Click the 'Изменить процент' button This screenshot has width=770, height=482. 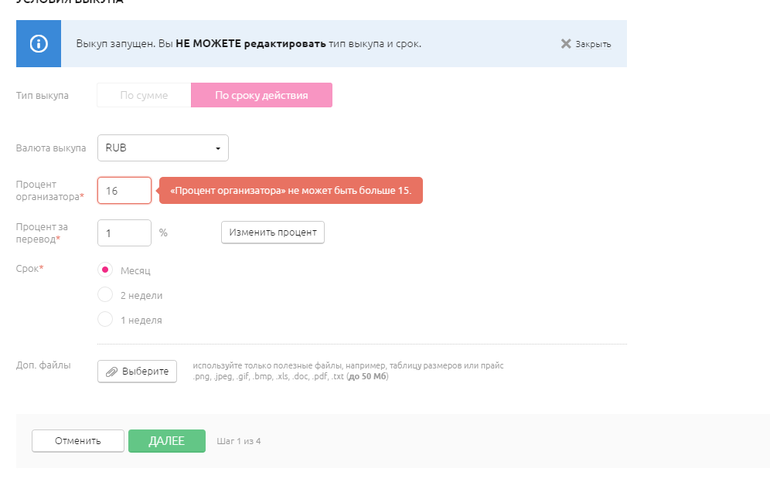tap(273, 232)
